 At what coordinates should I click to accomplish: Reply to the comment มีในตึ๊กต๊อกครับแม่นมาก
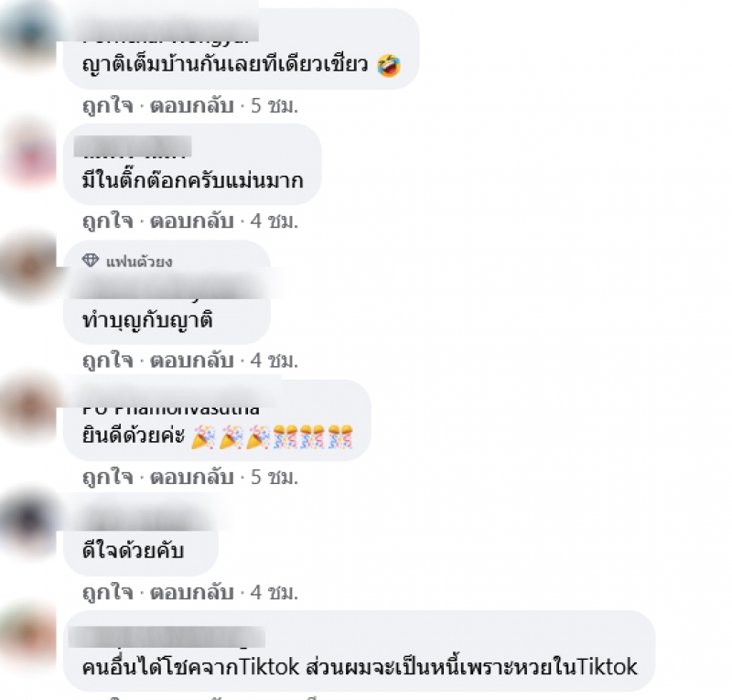click(x=192, y=221)
